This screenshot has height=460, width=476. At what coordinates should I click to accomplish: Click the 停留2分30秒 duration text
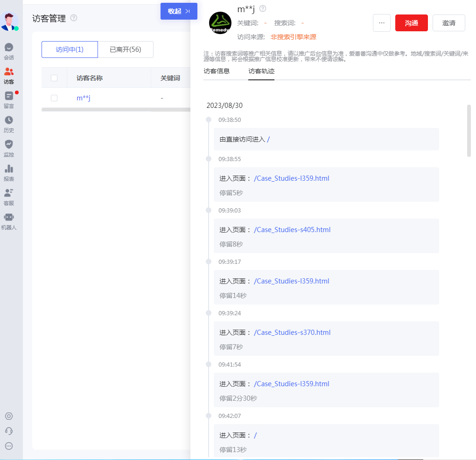(238, 398)
